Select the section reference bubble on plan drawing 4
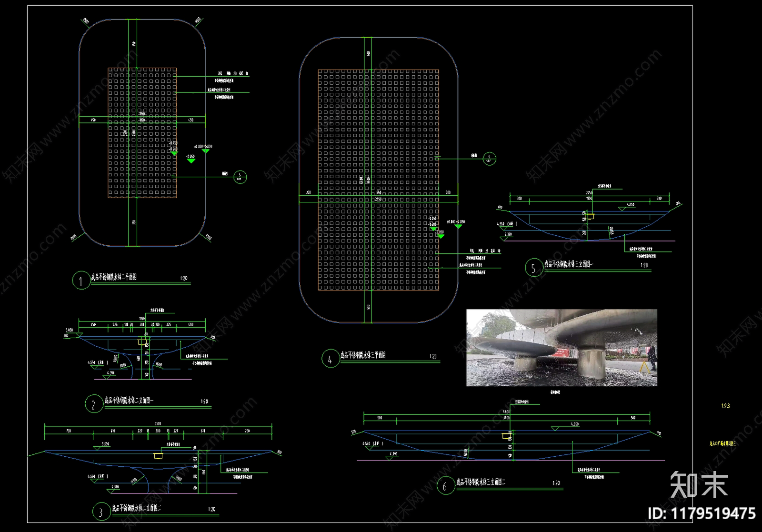Image resolution: width=762 pixels, height=532 pixels. 489,159
